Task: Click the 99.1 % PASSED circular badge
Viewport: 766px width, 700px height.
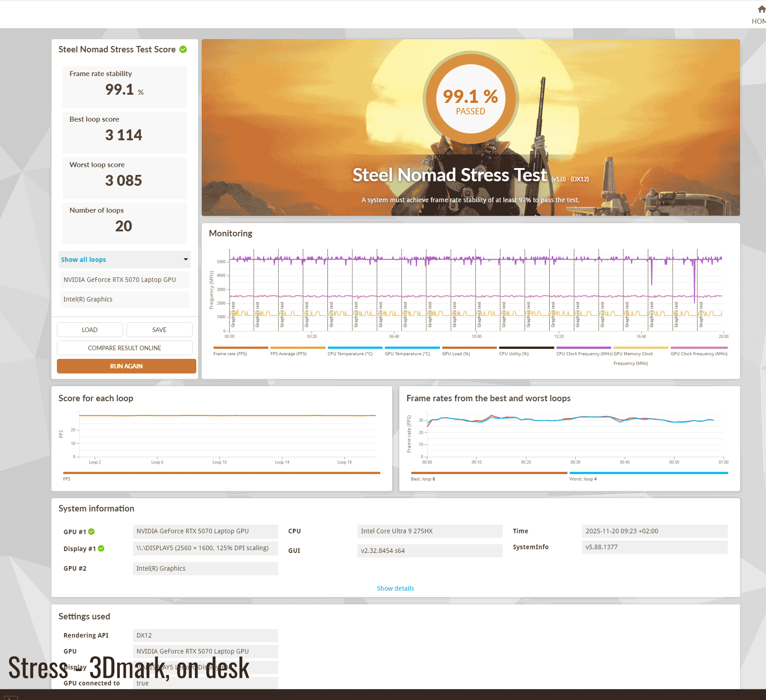Action: (x=470, y=99)
